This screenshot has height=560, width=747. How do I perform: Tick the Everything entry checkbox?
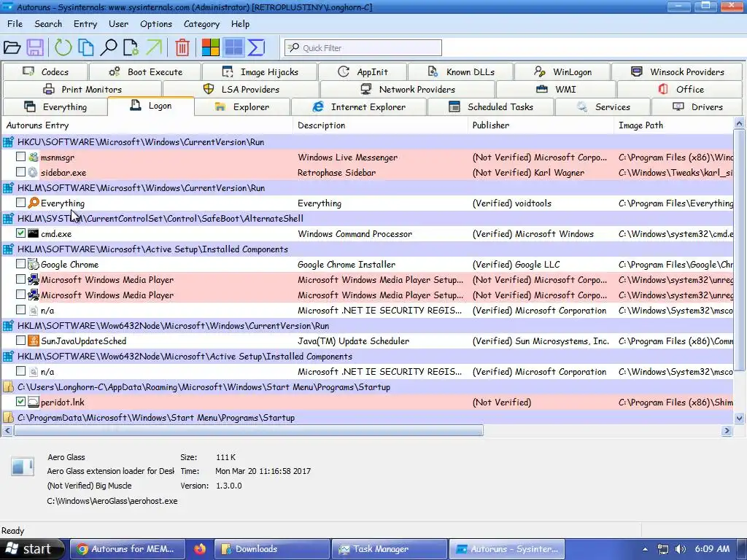(x=20, y=203)
